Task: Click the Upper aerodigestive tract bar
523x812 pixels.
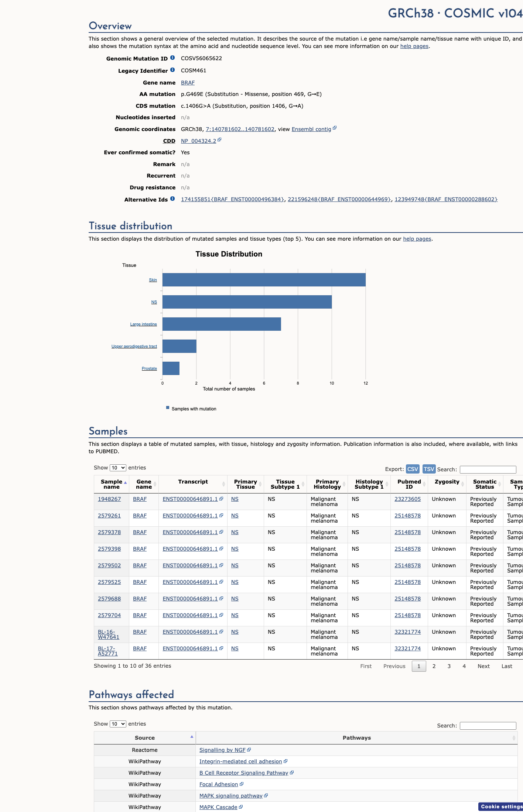Action: [x=180, y=346]
